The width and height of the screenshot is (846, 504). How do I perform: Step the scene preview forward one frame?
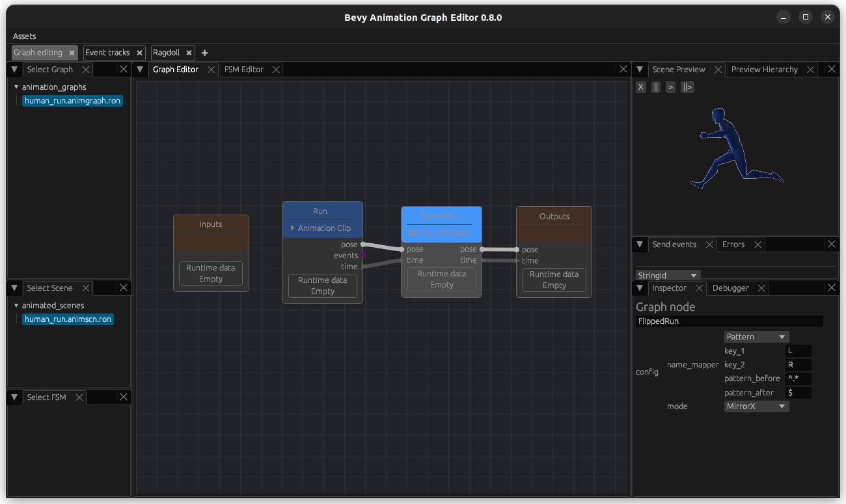(x=687, y=86)
